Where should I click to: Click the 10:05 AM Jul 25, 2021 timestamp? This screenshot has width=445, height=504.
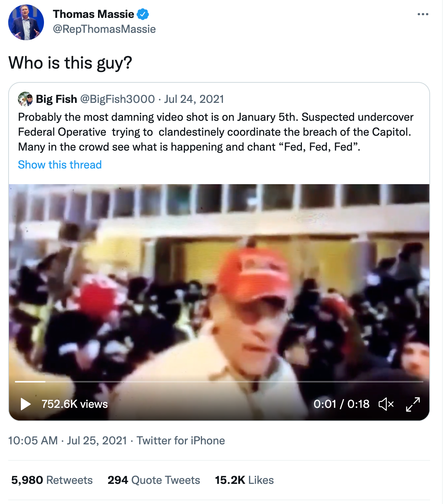tap(67, 441)
